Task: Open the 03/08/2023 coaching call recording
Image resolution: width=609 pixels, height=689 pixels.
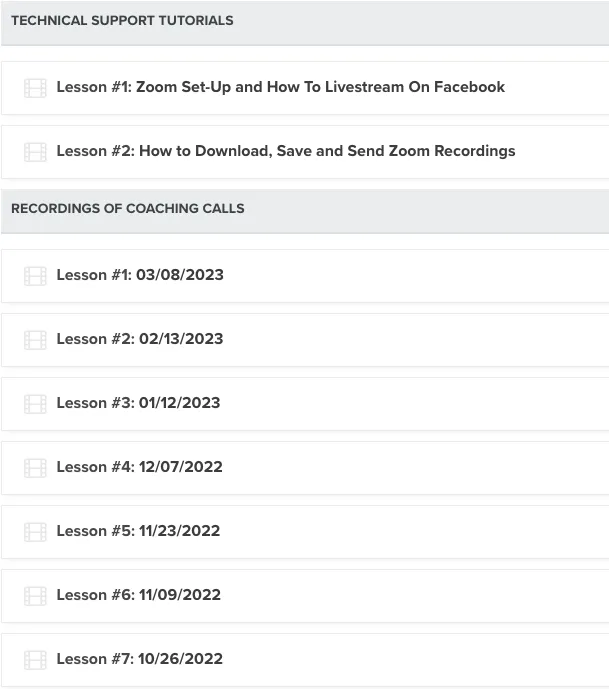Action: click(140, 275)
